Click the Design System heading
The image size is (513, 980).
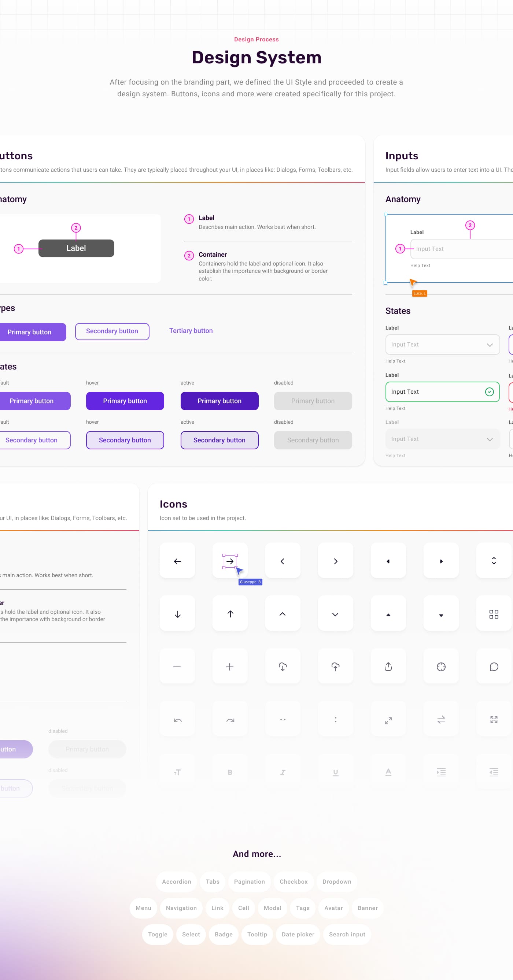click(x=256, y=57)
